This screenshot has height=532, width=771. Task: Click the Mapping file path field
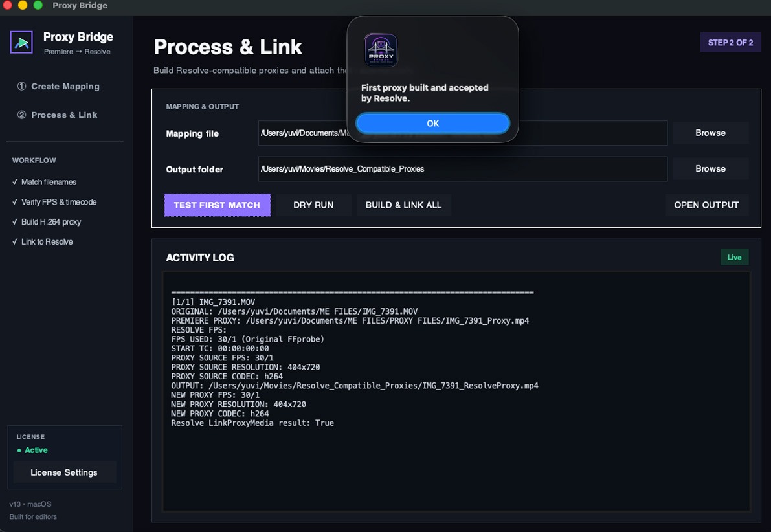coord(463,133)
